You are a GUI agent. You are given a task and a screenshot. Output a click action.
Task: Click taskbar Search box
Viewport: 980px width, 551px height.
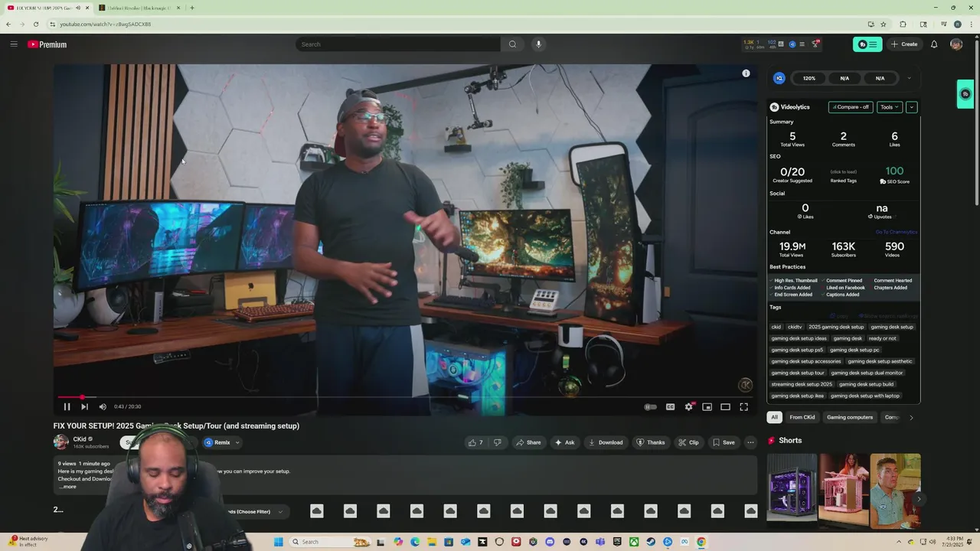click(x=331, y=542)
